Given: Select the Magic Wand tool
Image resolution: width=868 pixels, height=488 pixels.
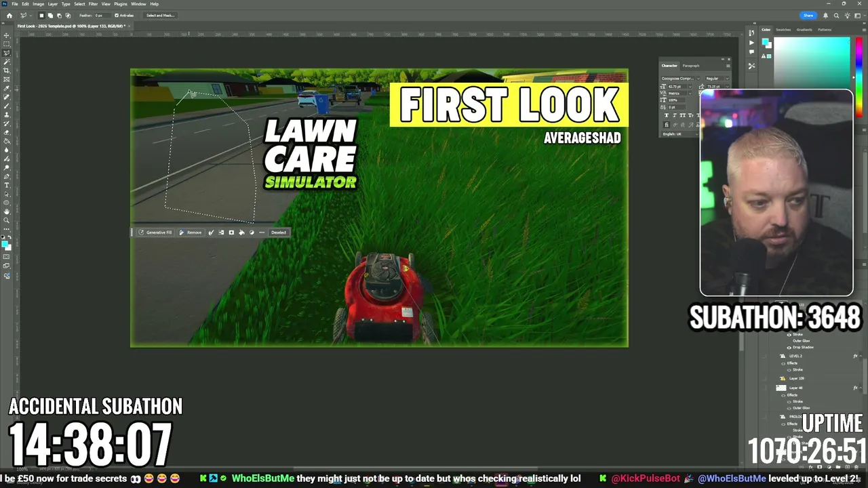Looking at the screenshot, I should (7, 62).
